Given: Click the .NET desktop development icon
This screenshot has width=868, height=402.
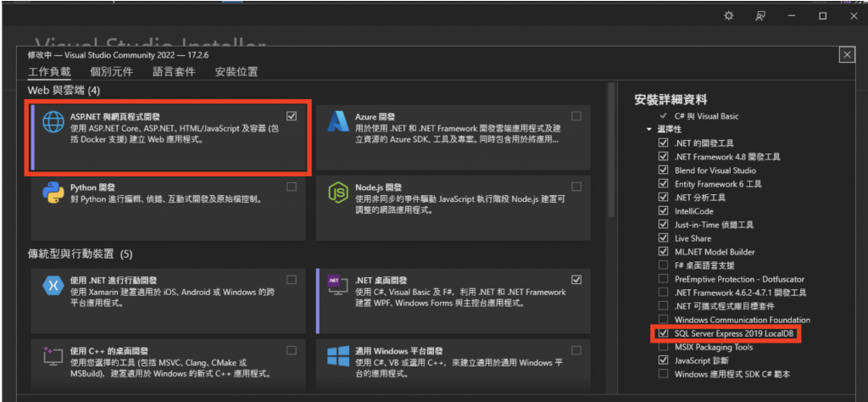Looking at the screenshot, I should pos(337,286).
